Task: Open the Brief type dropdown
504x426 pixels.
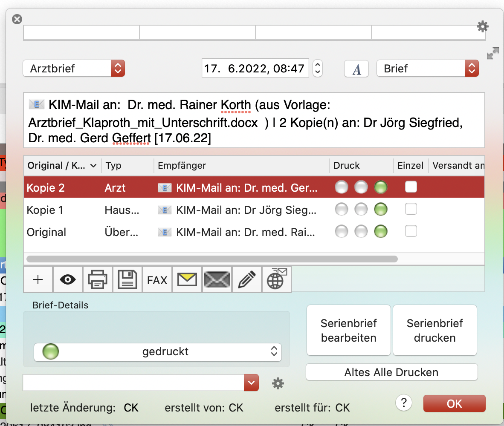Action: point(428,69)
